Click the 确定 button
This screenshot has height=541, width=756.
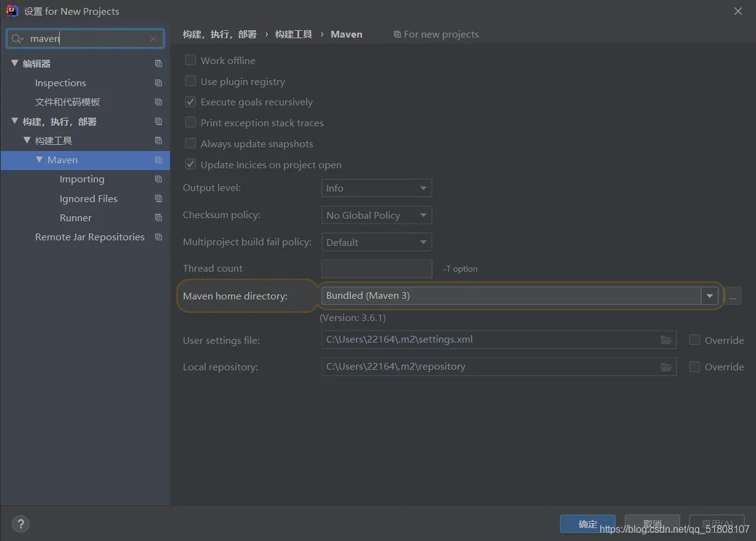point(587,524)
